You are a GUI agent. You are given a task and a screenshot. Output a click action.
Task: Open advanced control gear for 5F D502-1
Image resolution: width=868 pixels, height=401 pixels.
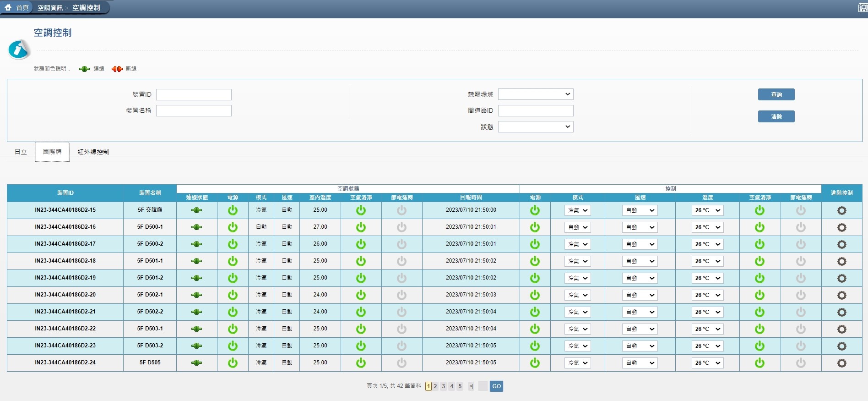(841, 295)
